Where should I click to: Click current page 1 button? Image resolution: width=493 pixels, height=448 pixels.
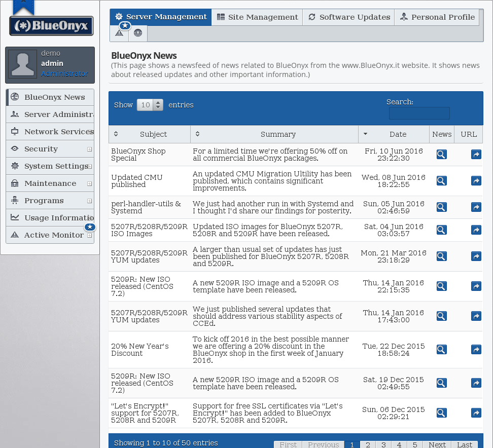click(352, 445)
